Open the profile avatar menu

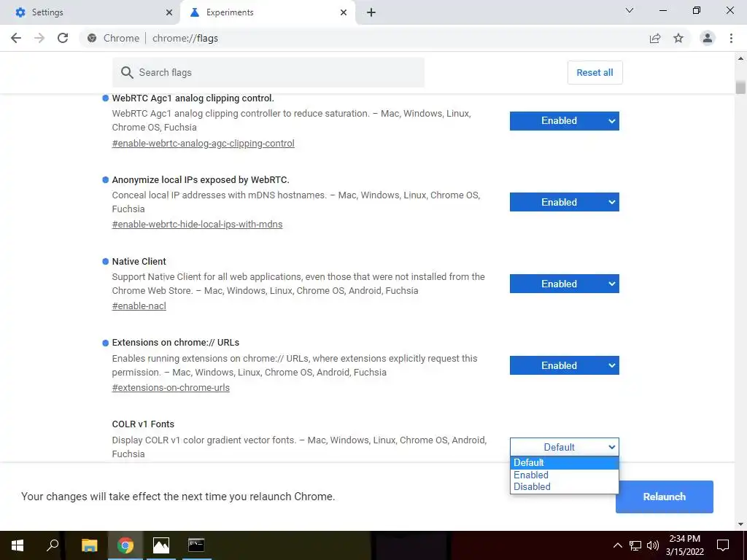(x=708, y=38)
